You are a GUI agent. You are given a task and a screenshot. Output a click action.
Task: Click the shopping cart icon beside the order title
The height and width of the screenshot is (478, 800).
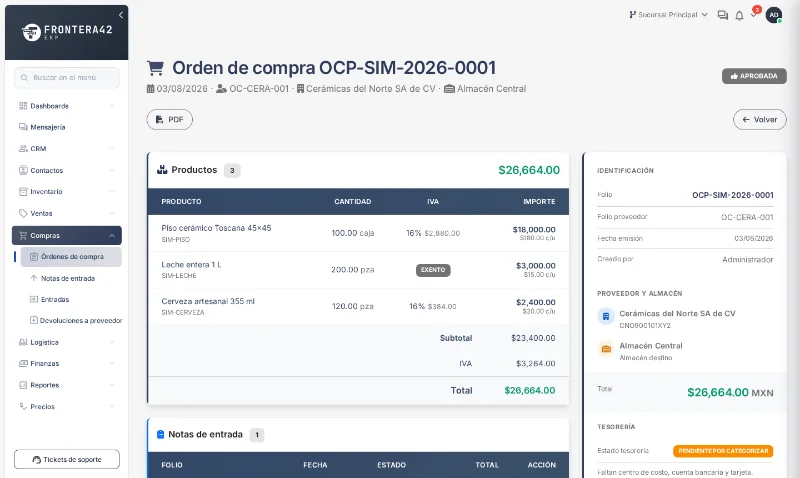156,68
